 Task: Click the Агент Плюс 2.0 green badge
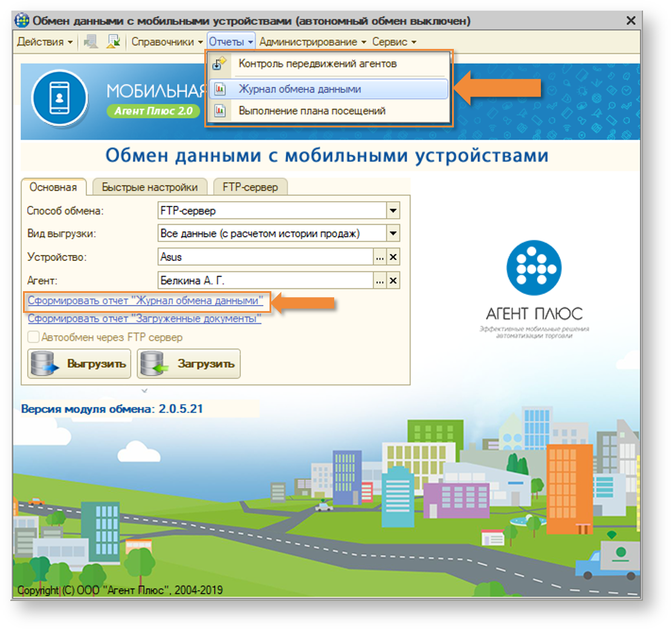[153, 111]
